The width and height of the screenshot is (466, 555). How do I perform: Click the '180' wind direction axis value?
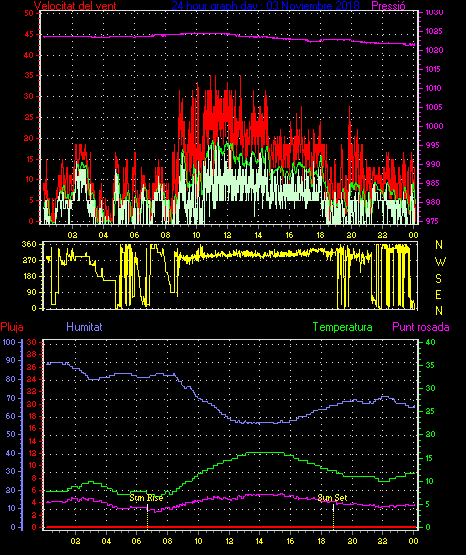(x=29, y=276)
